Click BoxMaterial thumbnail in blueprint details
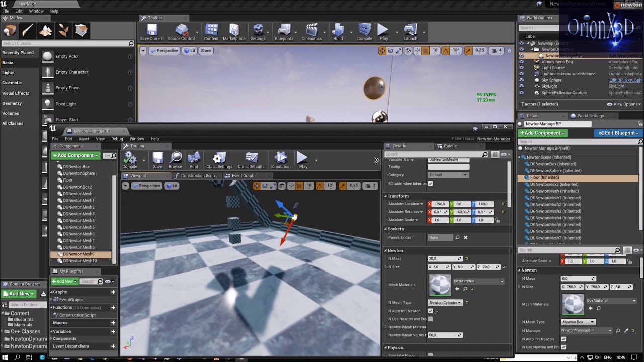 click(x=440, y=285)
